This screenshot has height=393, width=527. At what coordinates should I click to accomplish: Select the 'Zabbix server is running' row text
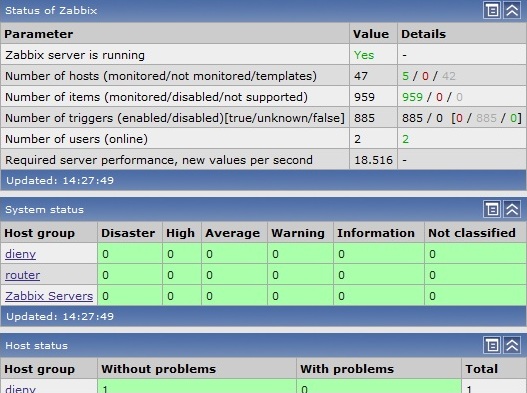click(75, 55)
